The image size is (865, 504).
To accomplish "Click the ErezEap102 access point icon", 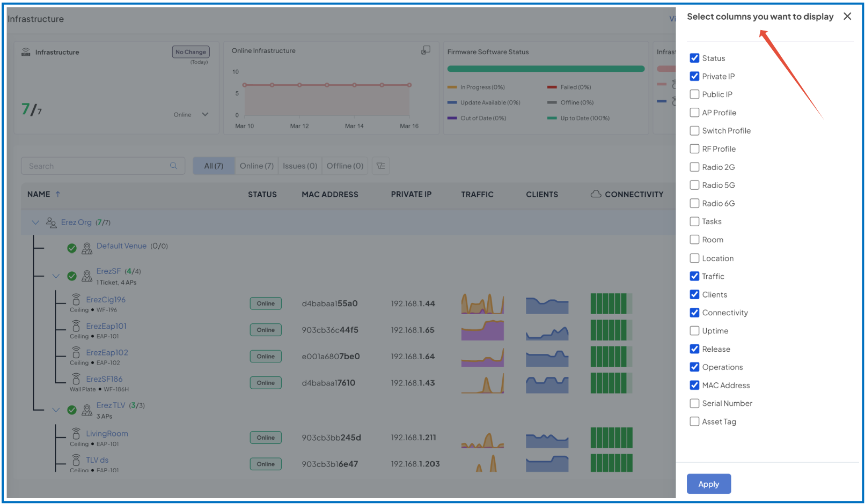I will (x=76, y=352).
